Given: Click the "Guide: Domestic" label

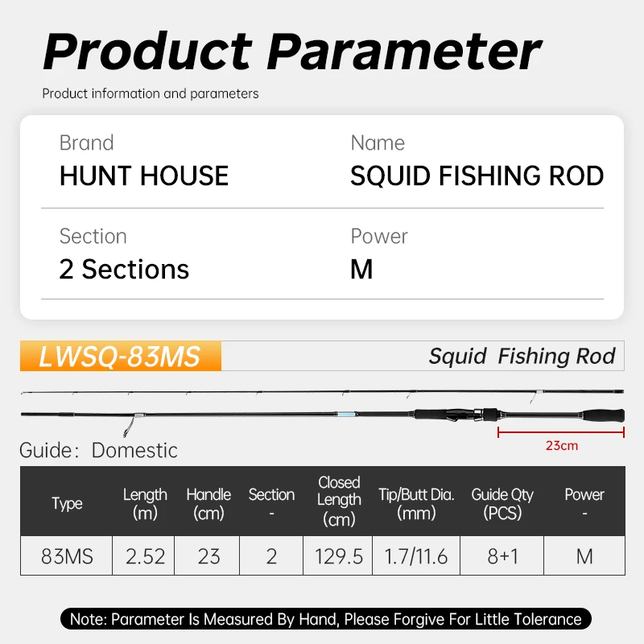Looking at the screenshot, I should [98, 450].
